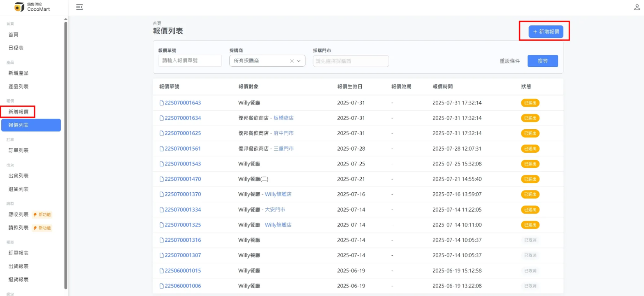The height and width of the screenshot is (296, 644).
Task: Collapse the sidebar with the menu fold icon
Action: pyautogui.click(x=79, y=7)
